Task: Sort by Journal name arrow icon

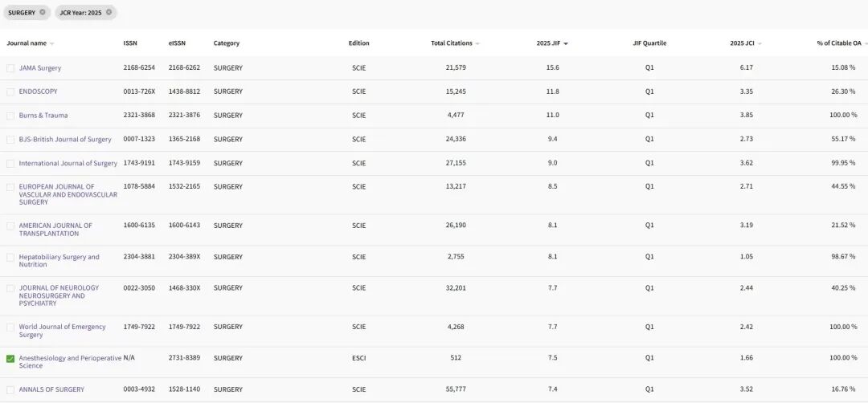Action: pyautogui.click(x=52, y=43)
